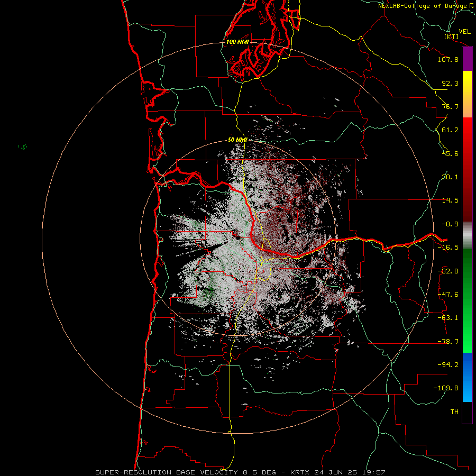
Task: Click the "SUPER-RESOLUTION BASE VELOCITY" caption text
Action: coord(168,472)
